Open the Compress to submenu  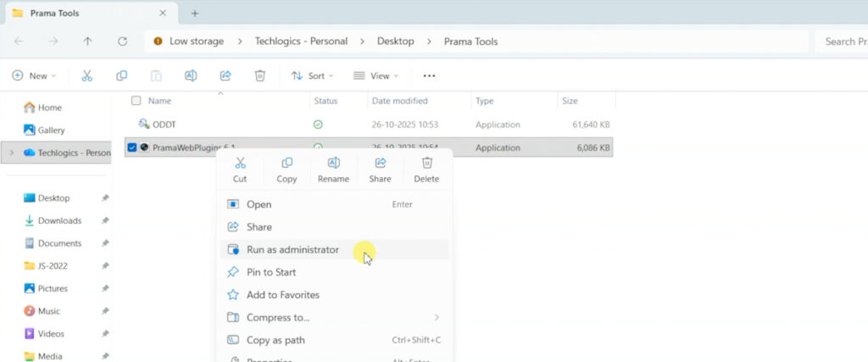(278, 318)
